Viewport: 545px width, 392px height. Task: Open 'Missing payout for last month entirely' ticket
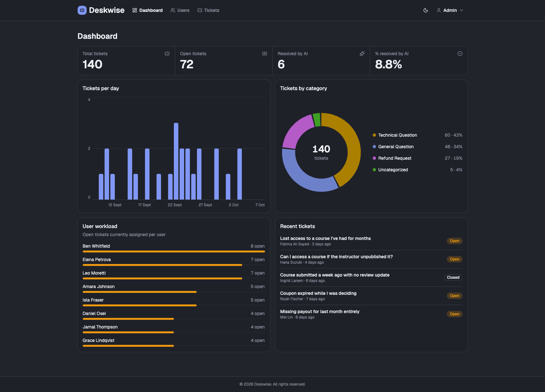(319, 311)
